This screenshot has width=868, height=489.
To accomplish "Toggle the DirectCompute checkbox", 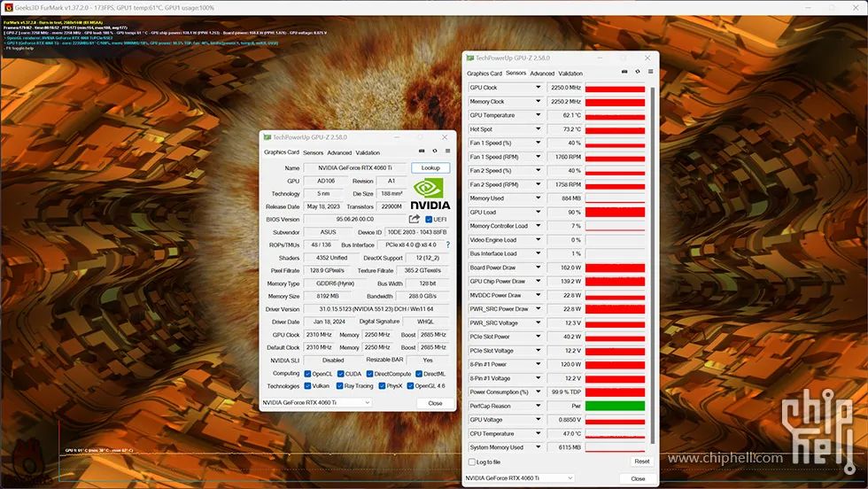I will (369, 374).
